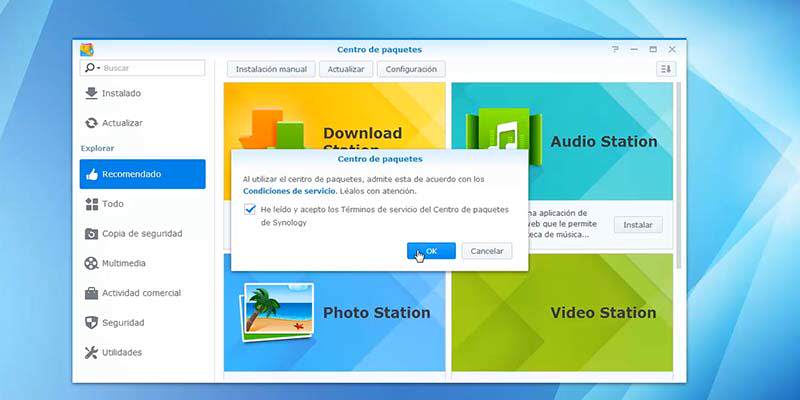Image resolution: width=800 pixels, height=400 pixels.
Task: Click the Buscar search input field
Action: [x=142, y=68]
